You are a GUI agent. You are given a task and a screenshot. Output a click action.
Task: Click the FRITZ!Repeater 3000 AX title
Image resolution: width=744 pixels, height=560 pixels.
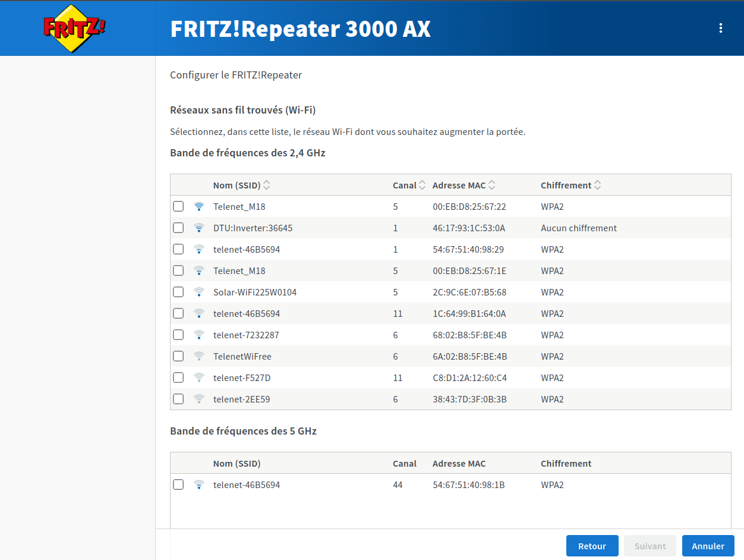click(300, 29)
